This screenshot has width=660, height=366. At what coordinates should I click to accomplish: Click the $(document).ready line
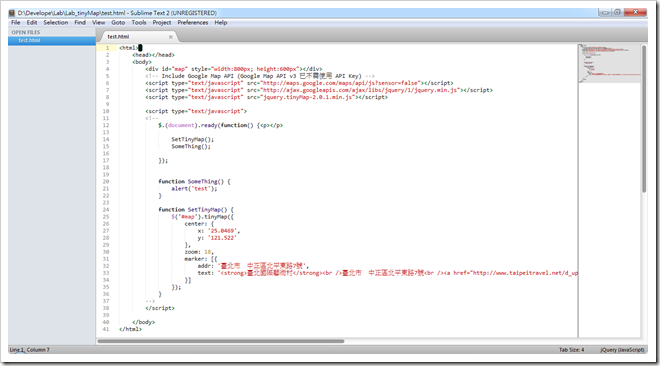coord(221,125)
